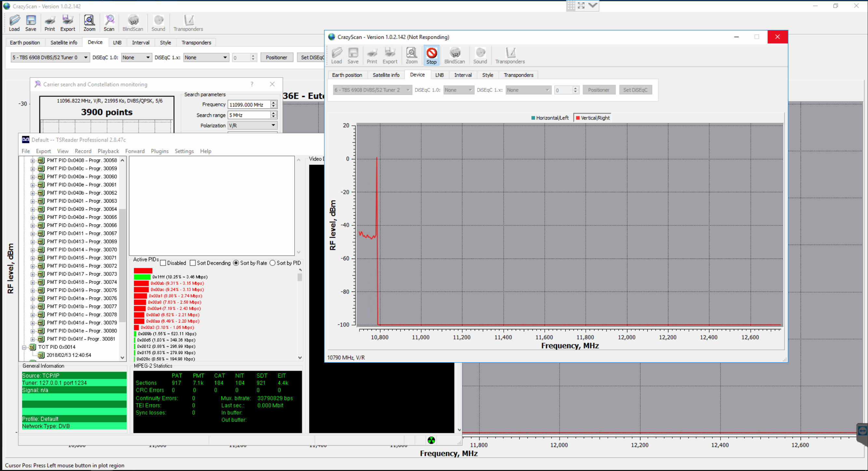Click Print icon in main CrazyScan toolbar
This screenshot has height=471, width=868.
(x=49, y=23)
